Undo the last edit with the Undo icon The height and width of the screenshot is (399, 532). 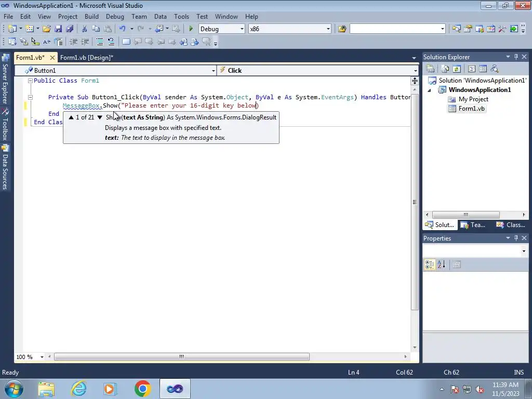pyautogui.click(x=123, y=29)
